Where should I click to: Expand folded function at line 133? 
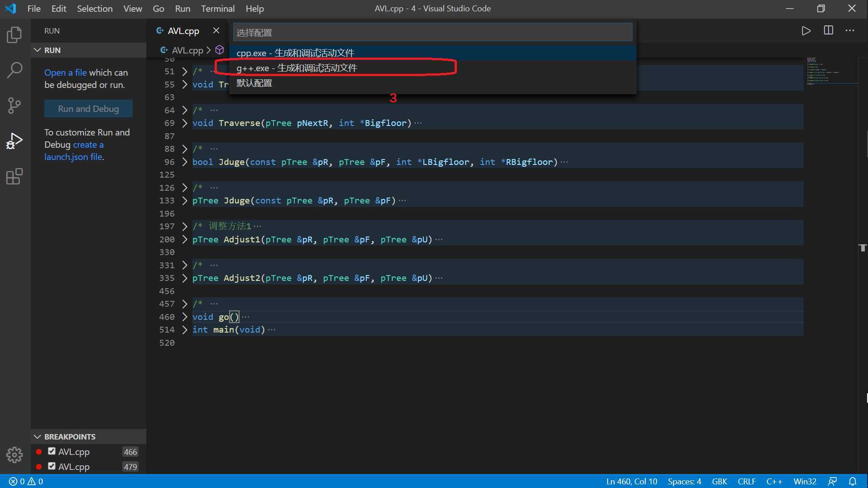[x=184, y=200]
